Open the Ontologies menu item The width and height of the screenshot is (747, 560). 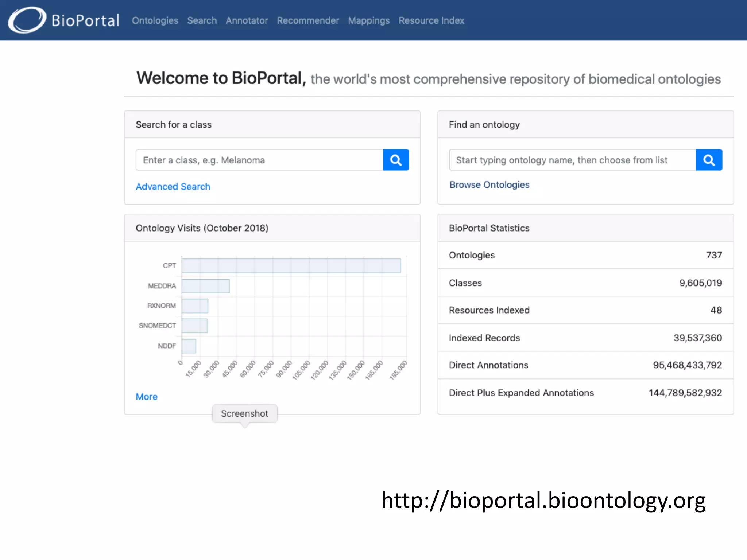click(x=155, y=20)
